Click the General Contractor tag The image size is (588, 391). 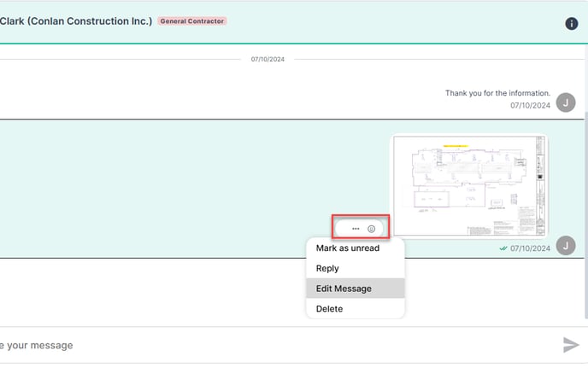click(192, 20)
